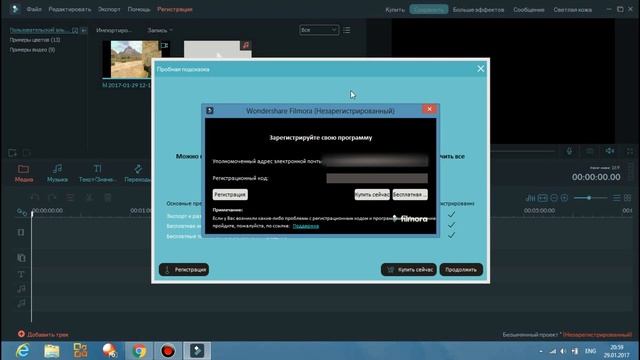This screenshot has width=640, height=360.
Task: Click the Импортировать button
Action: (x=114, y=30)
